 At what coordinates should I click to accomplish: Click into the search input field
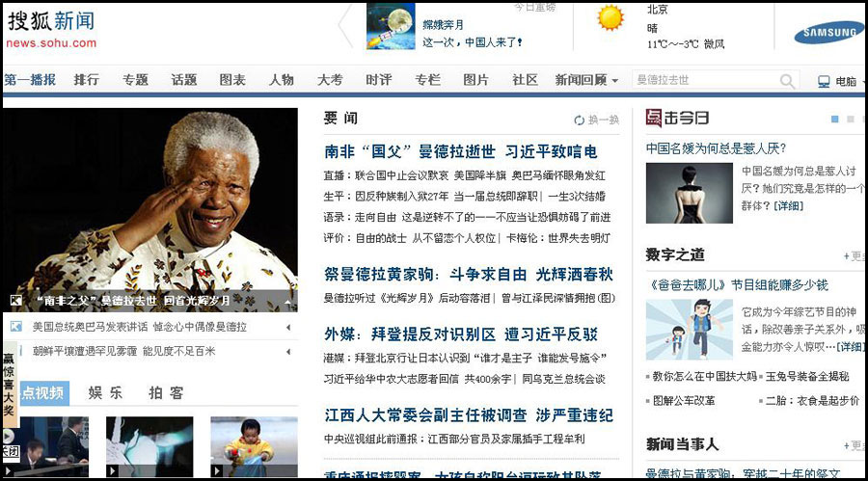(x=702, y=81)
